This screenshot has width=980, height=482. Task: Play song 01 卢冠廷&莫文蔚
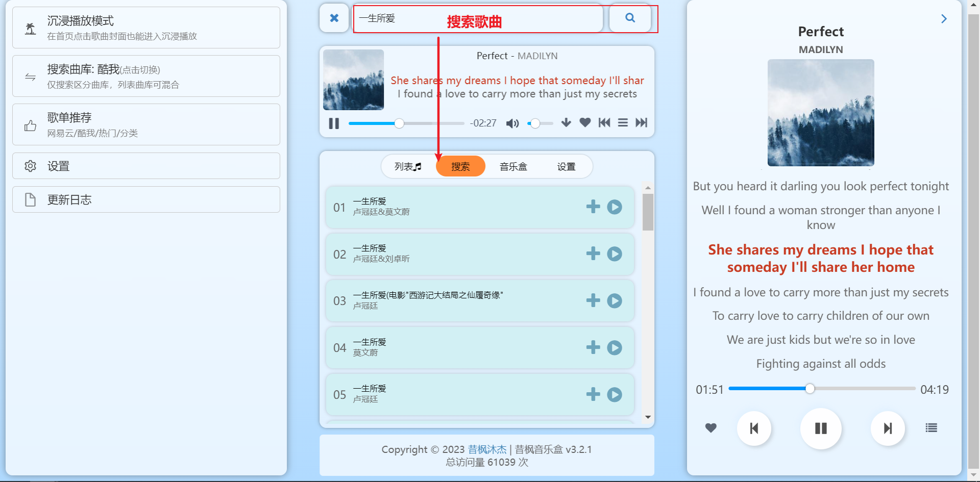[615, 207]
